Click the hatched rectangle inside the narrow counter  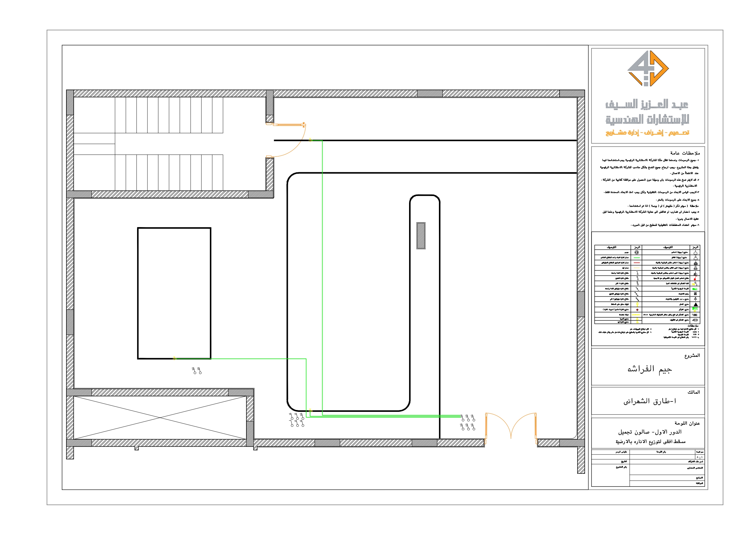[421, 235]
